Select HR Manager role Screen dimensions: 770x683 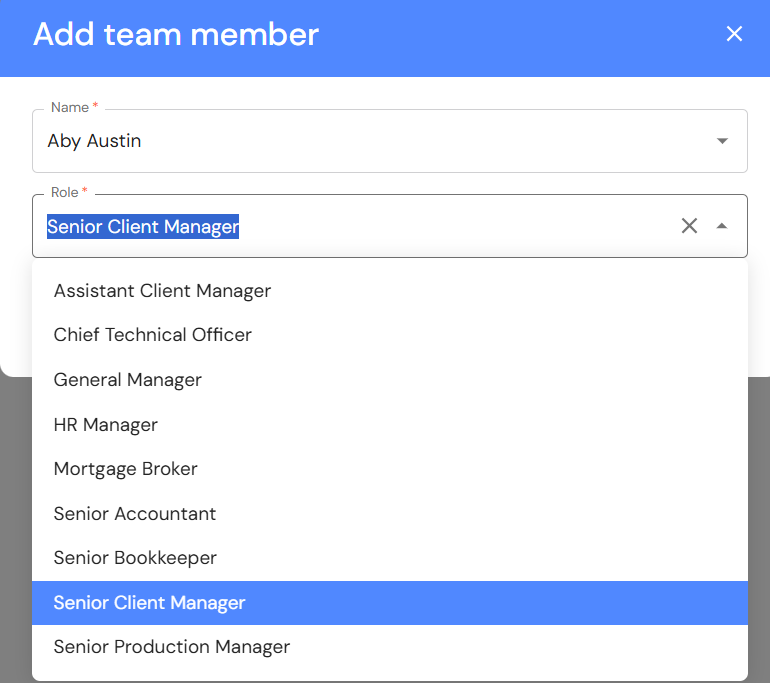tap(105, 425)
